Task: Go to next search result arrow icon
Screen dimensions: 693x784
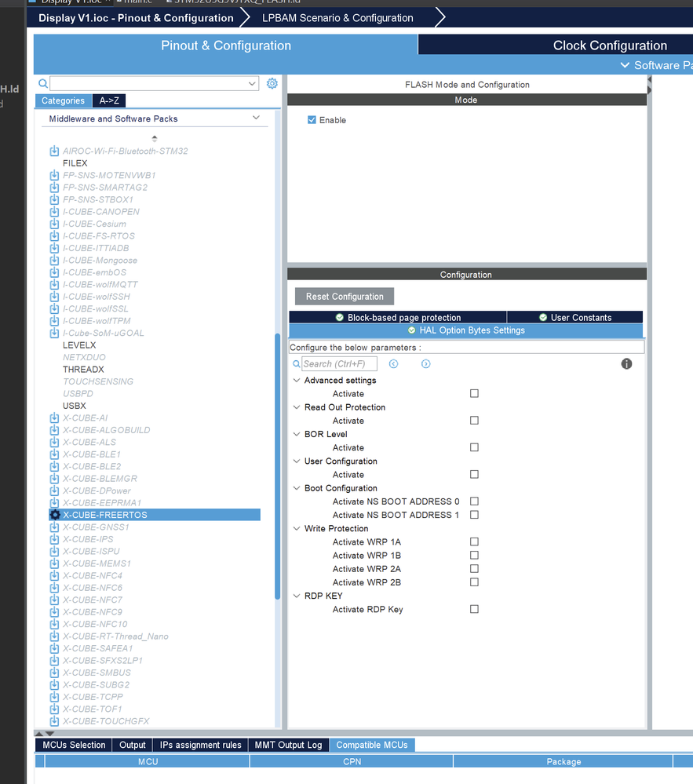Action: (x=425, y=364)
